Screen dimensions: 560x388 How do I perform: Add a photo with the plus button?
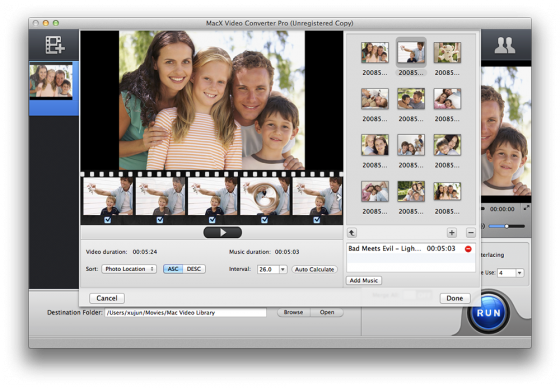pyautogui.click(x=452, y=233)
